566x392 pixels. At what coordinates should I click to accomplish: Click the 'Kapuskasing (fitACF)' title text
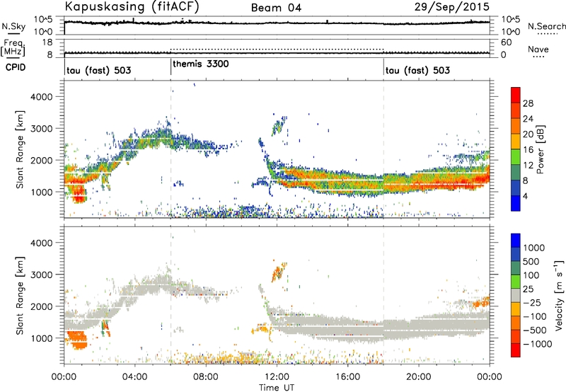click(132, 6)
